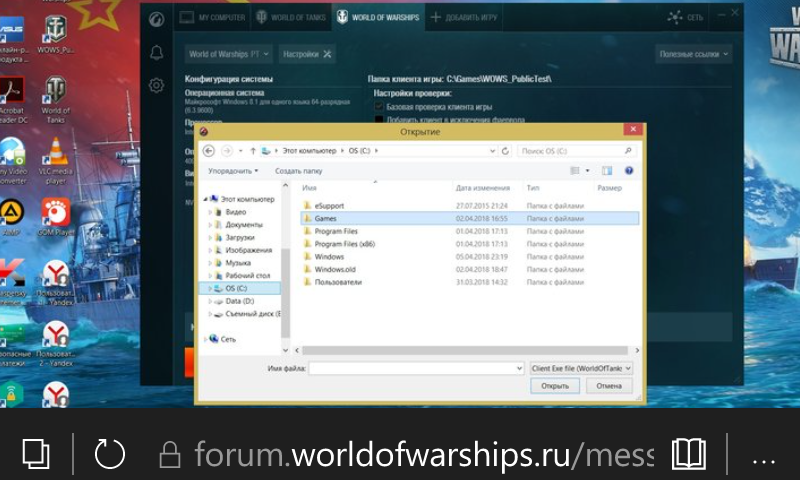800x480 pixels.
Task: Open reading view book icon
Action: pos(689,453)
